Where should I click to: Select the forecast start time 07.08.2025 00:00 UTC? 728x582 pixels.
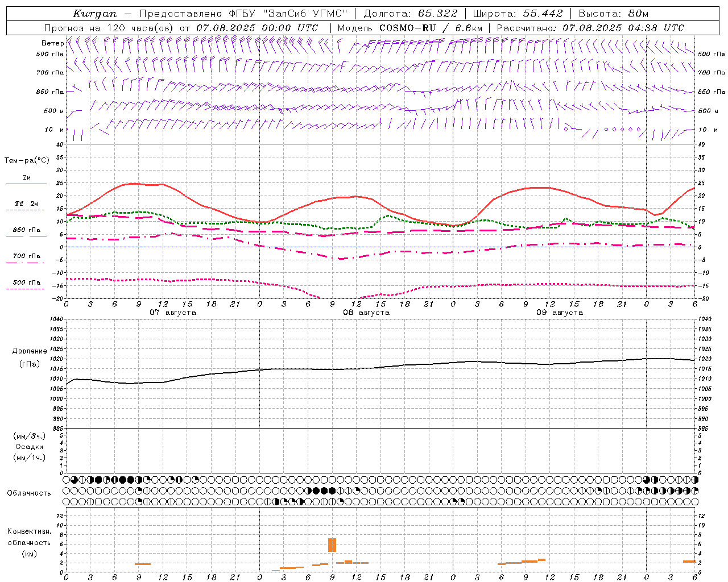tap(257, 28)
